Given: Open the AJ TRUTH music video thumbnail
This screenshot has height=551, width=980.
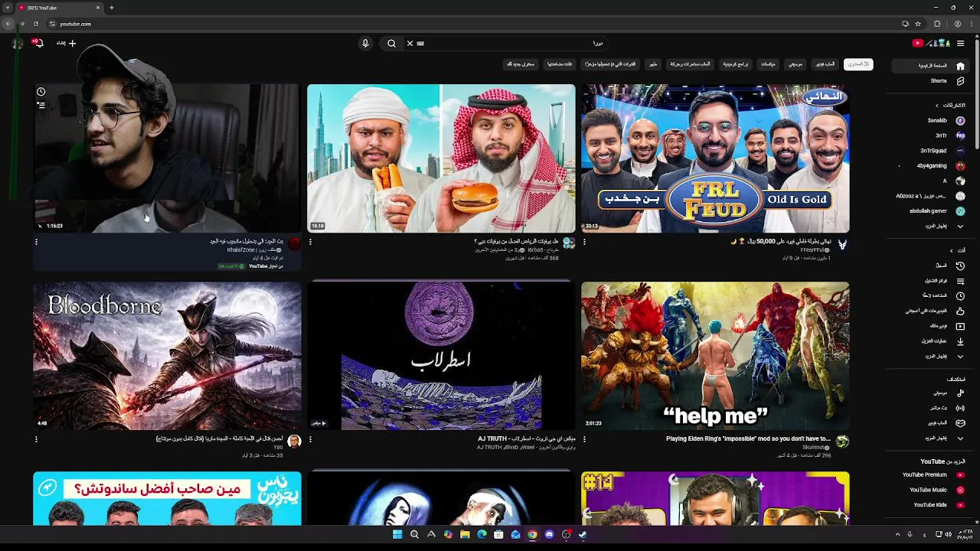Looking at the screenshot, I should click(441, 356).
